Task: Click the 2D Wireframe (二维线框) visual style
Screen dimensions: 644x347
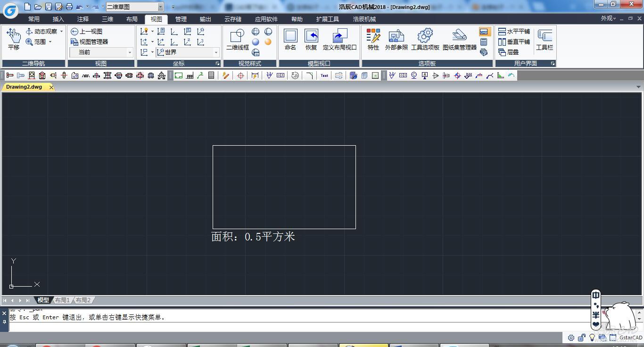Action: tap(237, 39)
